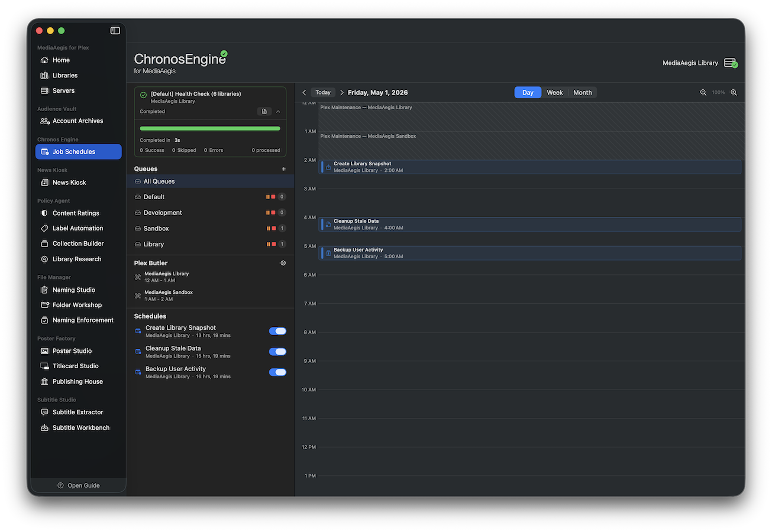Viewport: 772px width, 532px height.
Task: Select the Default queue
Action: click(x=210, y=197)
